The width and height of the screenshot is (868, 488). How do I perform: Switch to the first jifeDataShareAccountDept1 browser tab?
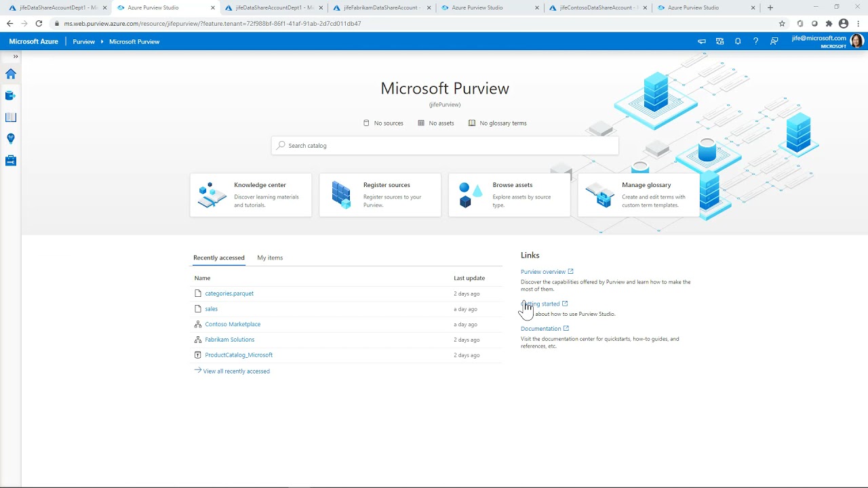(58, 7)
